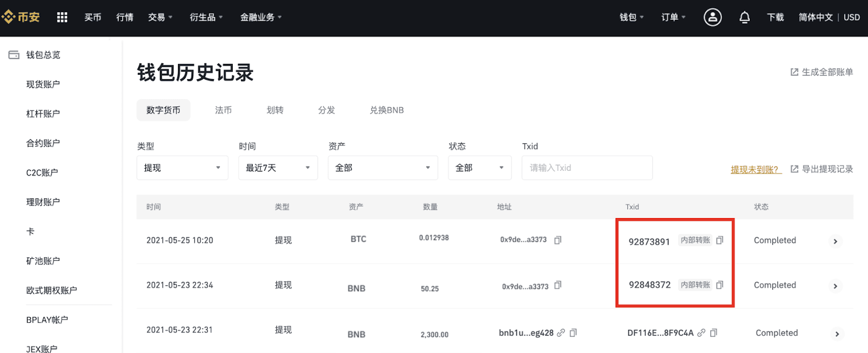This screenshot has height=353, width=868.
Task: Expand the 订单 menu in top bar
Action: click(673, 17)
